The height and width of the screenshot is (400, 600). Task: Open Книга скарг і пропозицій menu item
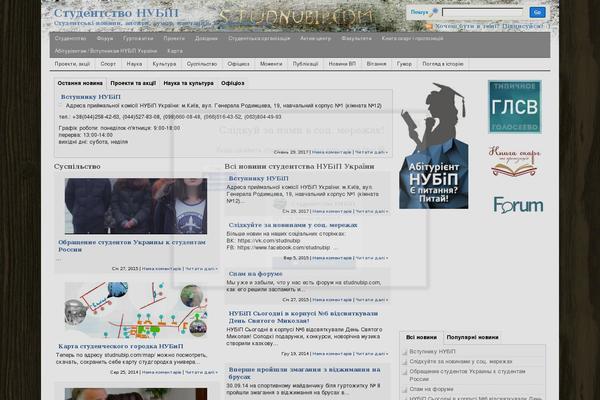click(412, 38)
